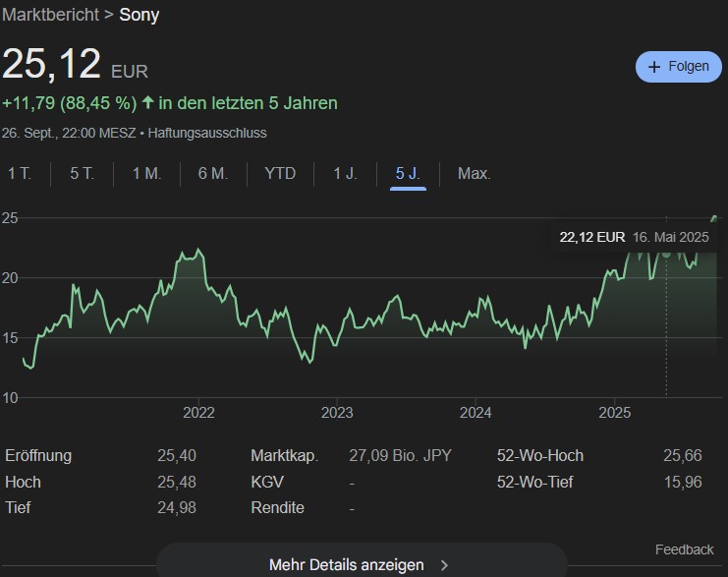This screenshot has height=577, width=728.
Task: Click the green up-arrow trend icon
Action: (147, 102)
